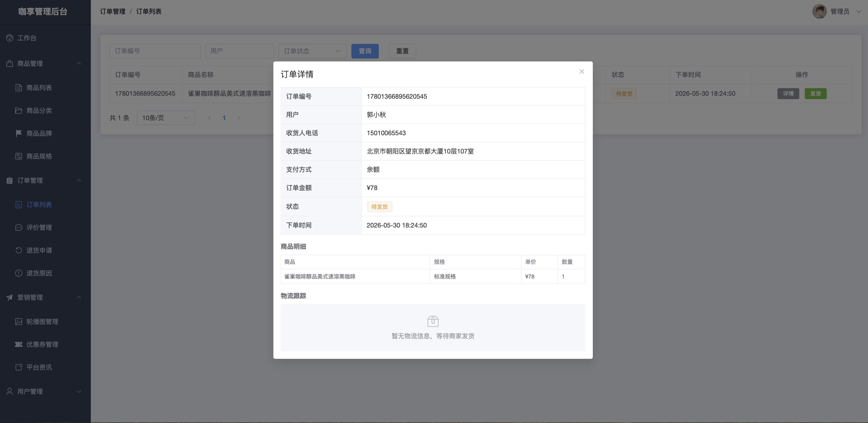Click the 商品管理 bag icon

click(10, 63)
